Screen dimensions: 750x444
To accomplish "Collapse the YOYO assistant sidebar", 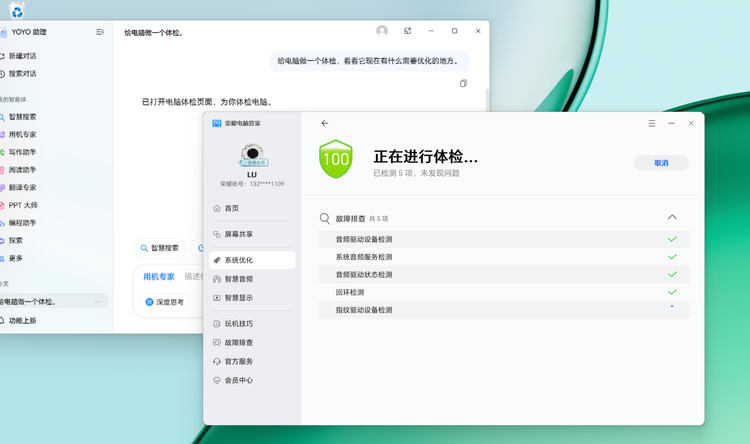I will click(x=99, y=32).
